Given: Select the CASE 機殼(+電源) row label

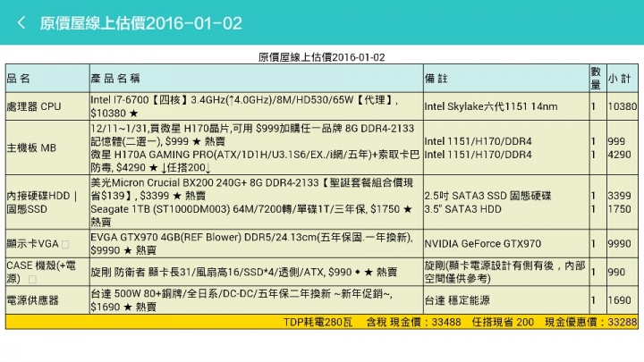Looking at the screenshot, I should pos(41,272).
